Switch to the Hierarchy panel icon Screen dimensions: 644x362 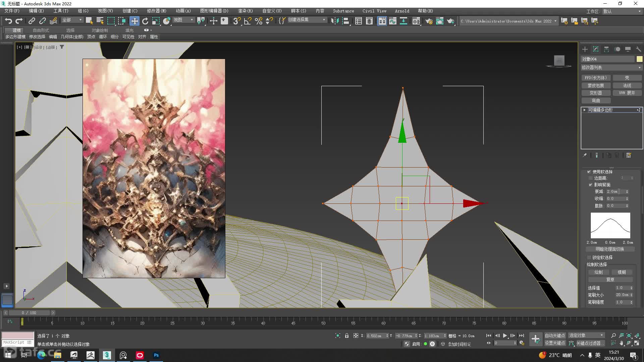coord(606,49)
